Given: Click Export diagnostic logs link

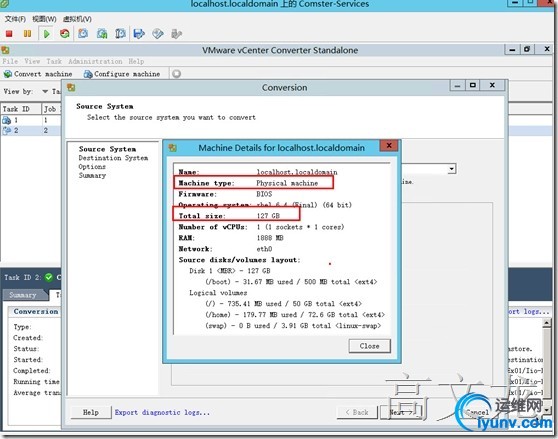Looking at the screenshot, I should [162, 412].
